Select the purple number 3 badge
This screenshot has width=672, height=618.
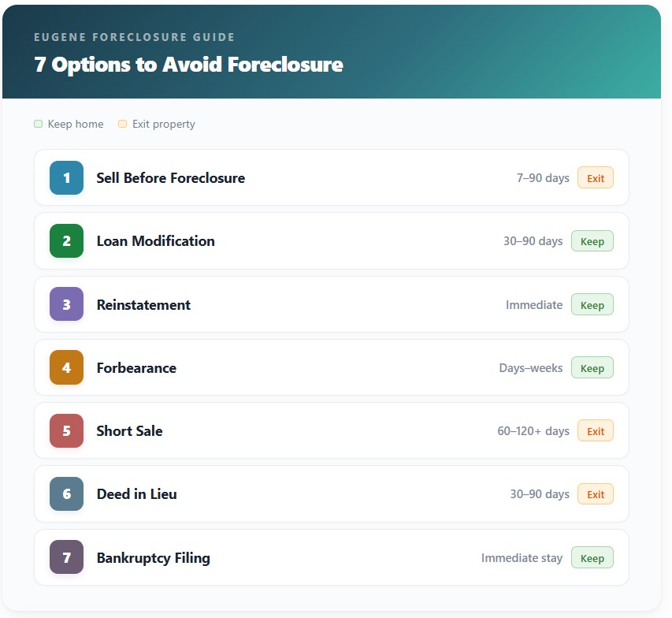click(66, 304)
